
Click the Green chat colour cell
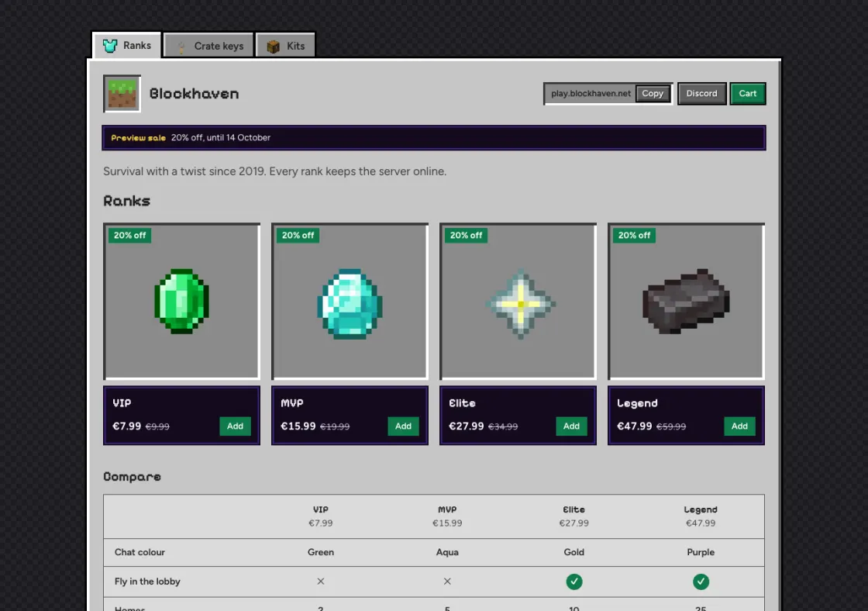(321, 552)
